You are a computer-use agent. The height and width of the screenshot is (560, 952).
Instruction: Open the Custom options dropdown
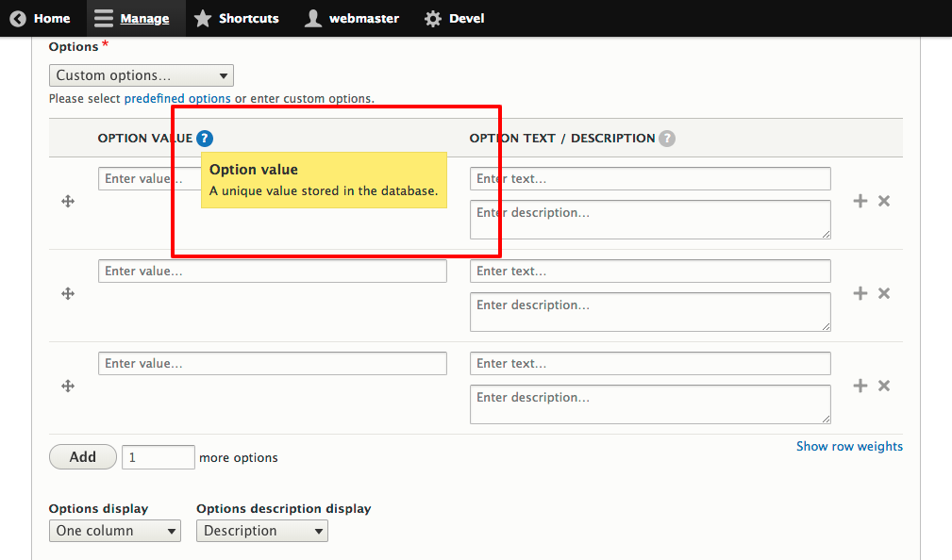[x=141, y=75]
